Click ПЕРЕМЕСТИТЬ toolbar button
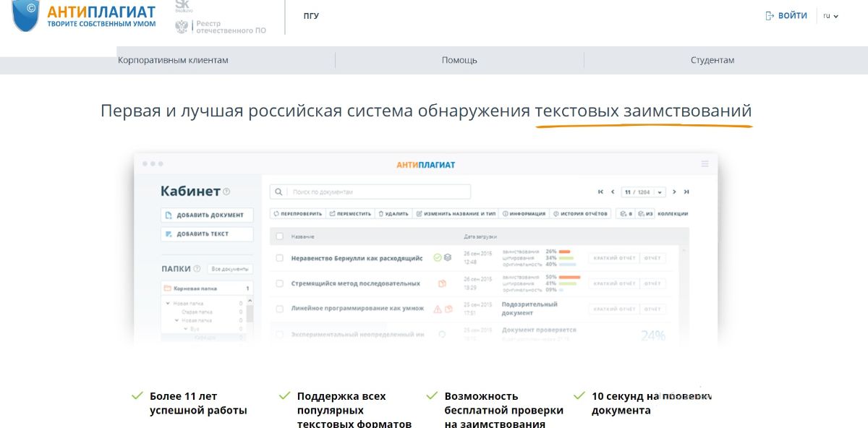Image resolution: width=868 pixels, height=428 pixels. click(350, 213)
